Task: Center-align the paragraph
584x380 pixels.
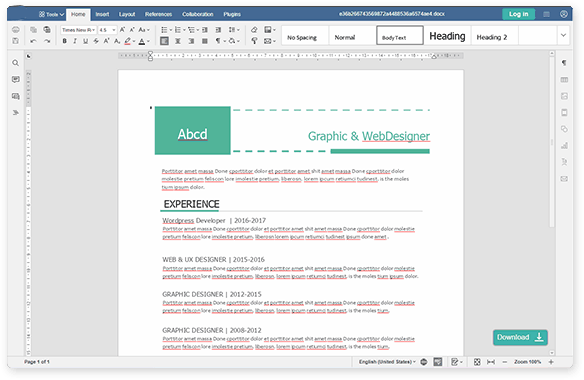Action: 178,41
